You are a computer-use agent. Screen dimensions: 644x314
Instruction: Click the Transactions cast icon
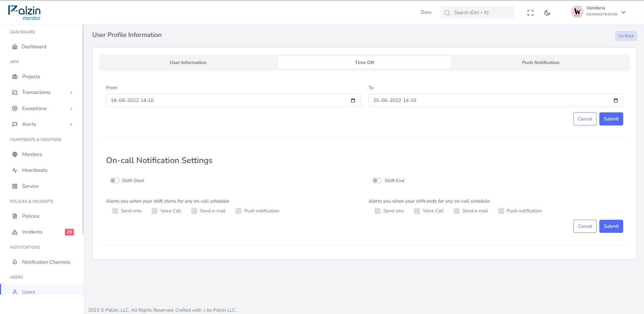(15, 92)
